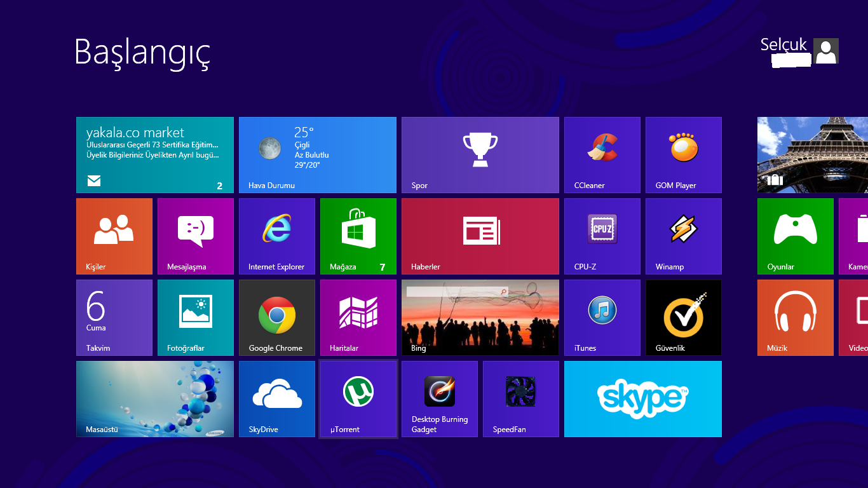868x488 pixels.
Task: Open the Skype tile
Action: click(643, 399)
